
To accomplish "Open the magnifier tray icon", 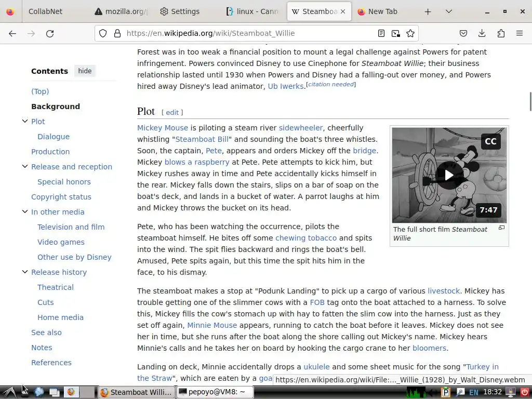I will pyautogui.click(x=460, y=393).
